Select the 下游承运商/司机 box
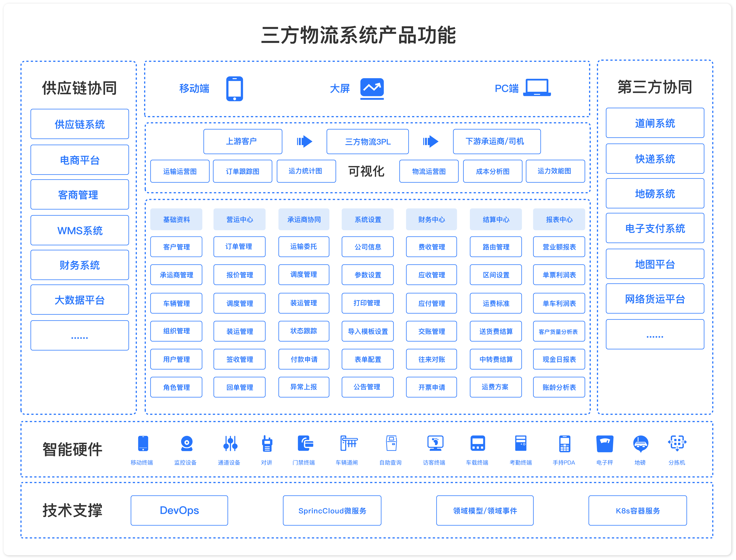This screenshot has width=736, height=560. pyautogui.click(x=497, y=142)
